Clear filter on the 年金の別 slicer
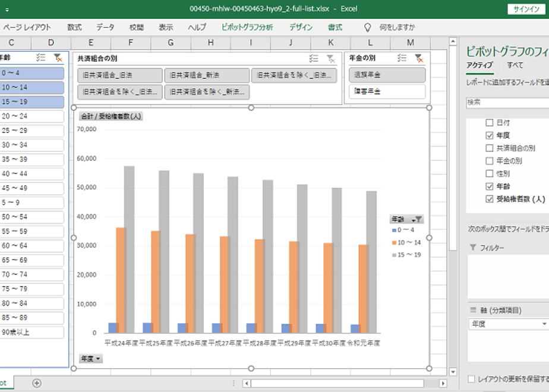Viewport: 549px width, 392px height. point(419,58)
